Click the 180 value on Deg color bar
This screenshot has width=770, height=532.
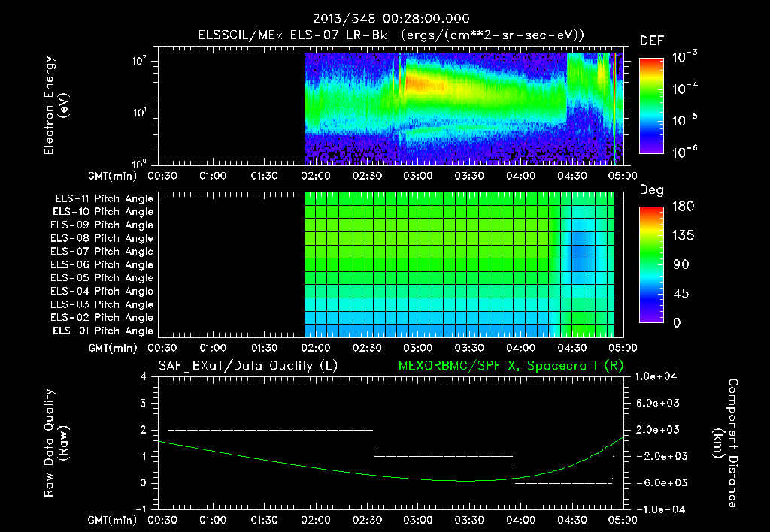[x=683, y=207]
